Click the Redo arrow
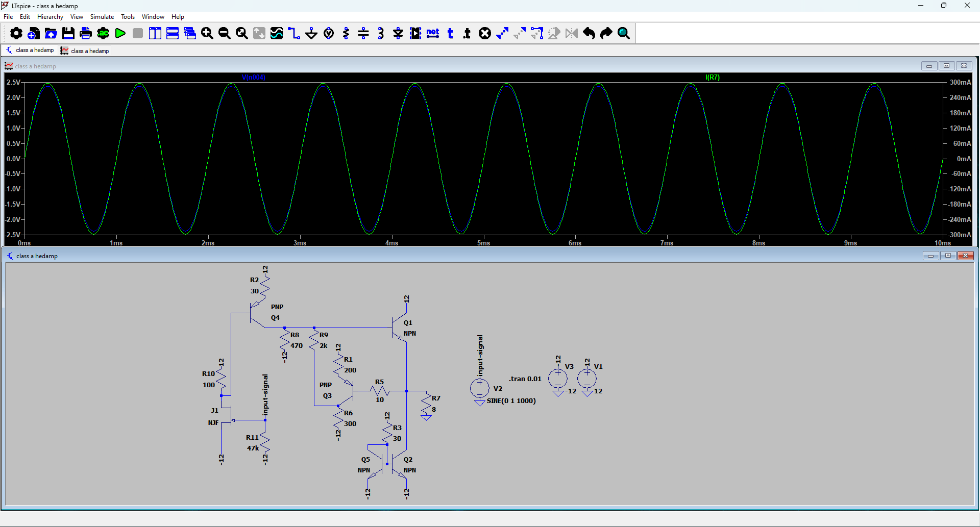Screen dimensions: 980x527 606,34
